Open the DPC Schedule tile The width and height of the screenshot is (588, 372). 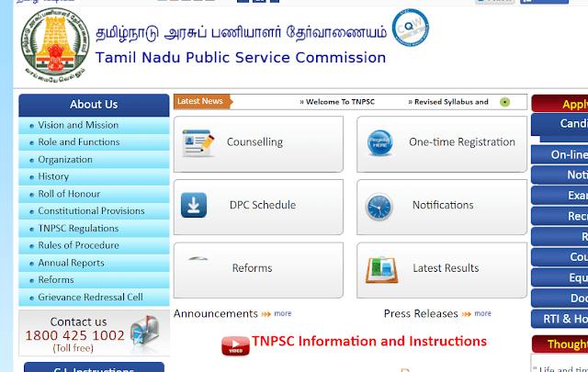point(258,207)
